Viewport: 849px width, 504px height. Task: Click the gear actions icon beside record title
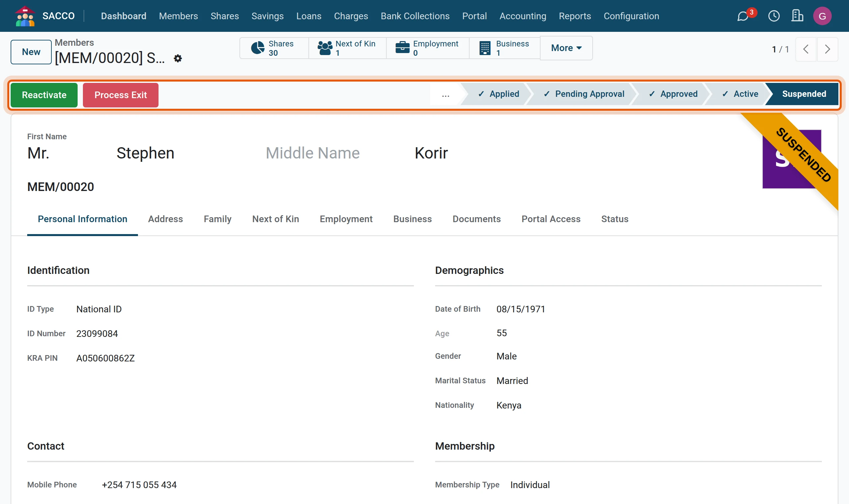click(178, 58)
